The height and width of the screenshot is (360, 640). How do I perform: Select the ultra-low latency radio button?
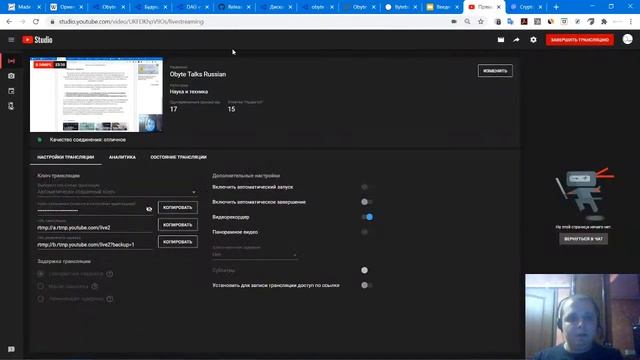[x=40, y=299]
